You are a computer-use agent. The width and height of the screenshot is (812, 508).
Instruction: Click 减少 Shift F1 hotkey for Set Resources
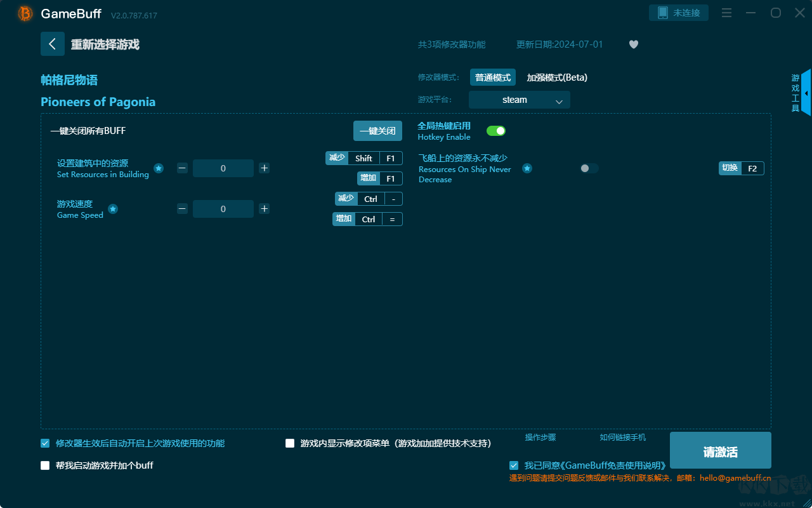364,158
